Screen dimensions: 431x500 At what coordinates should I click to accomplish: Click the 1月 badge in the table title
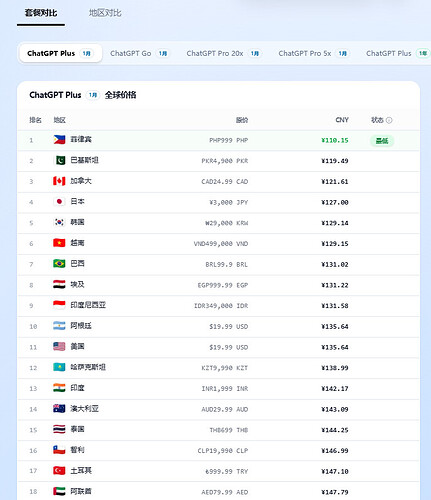93,95
